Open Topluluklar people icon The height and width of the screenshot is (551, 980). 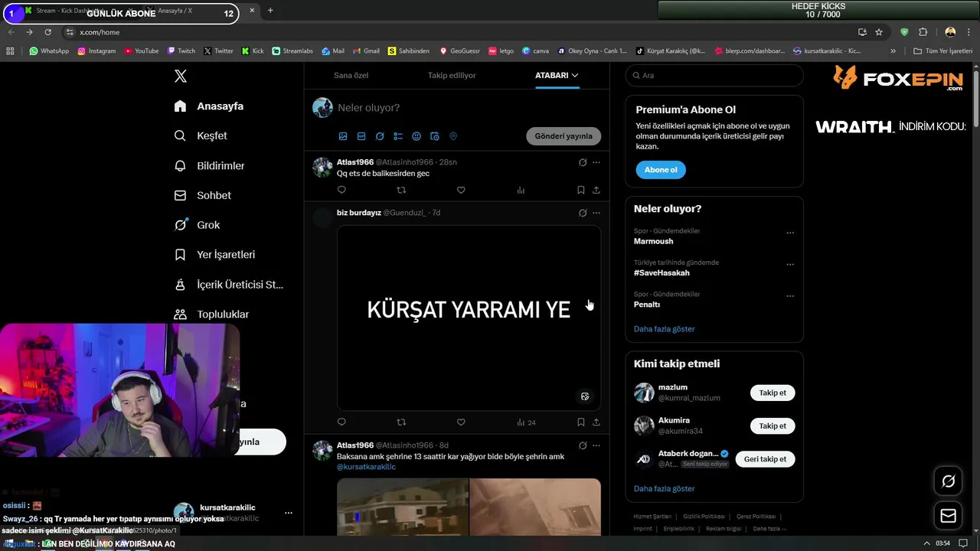[180, 315]
